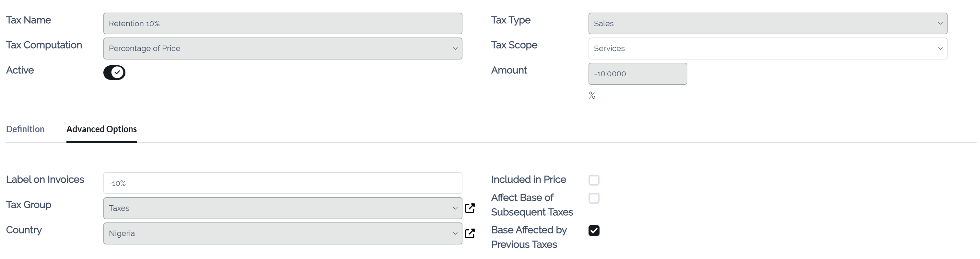Open the Country dropdown showing Nigeria
Viewport: 980px width, 259px height.
click(282, 233)
